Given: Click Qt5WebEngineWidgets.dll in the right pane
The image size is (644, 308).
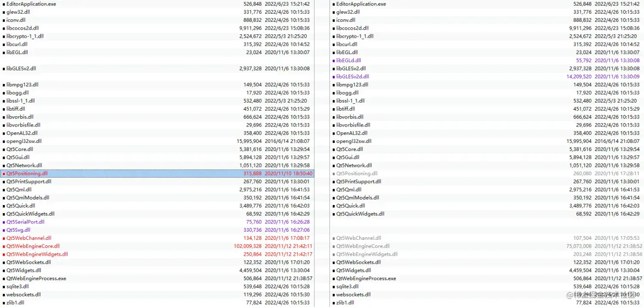Looking at the screenshot, I should [x=367, y=254].
